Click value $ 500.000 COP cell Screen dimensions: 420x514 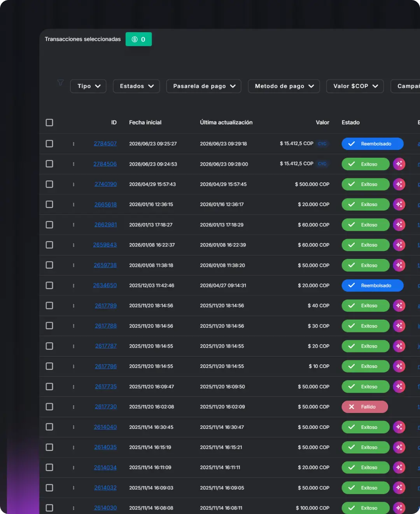[x=312, y=184]
